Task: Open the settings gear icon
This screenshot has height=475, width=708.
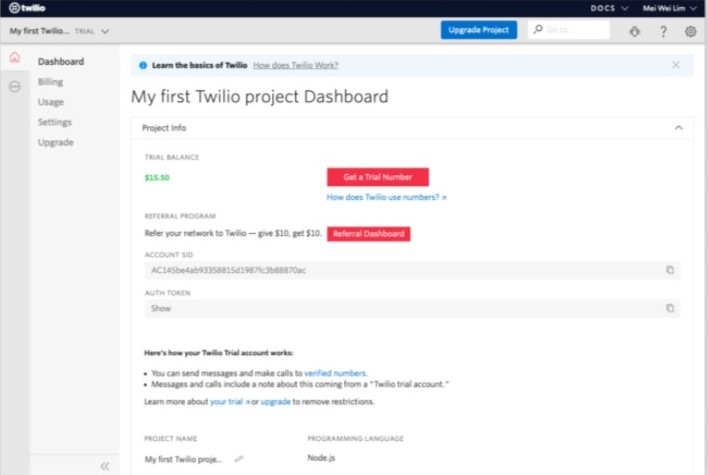Action: [690, 31]
